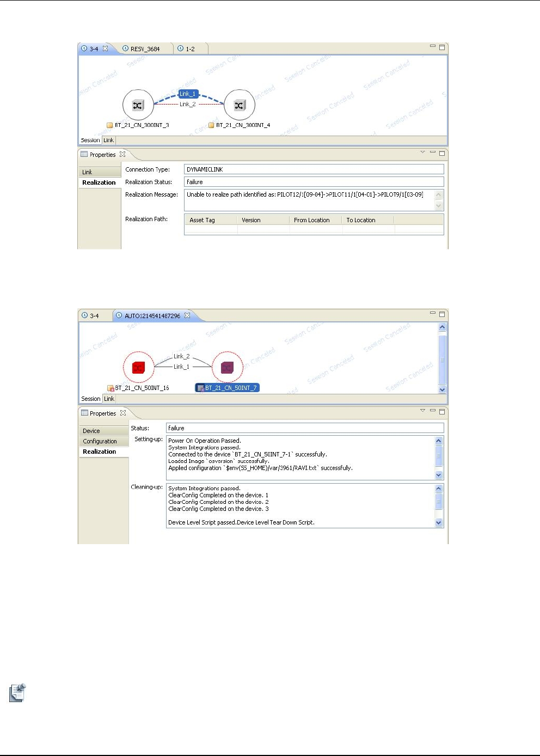Screen dimensions: 540x756
Task: Select Link_1 label in lower diagram
Action: 181,367
